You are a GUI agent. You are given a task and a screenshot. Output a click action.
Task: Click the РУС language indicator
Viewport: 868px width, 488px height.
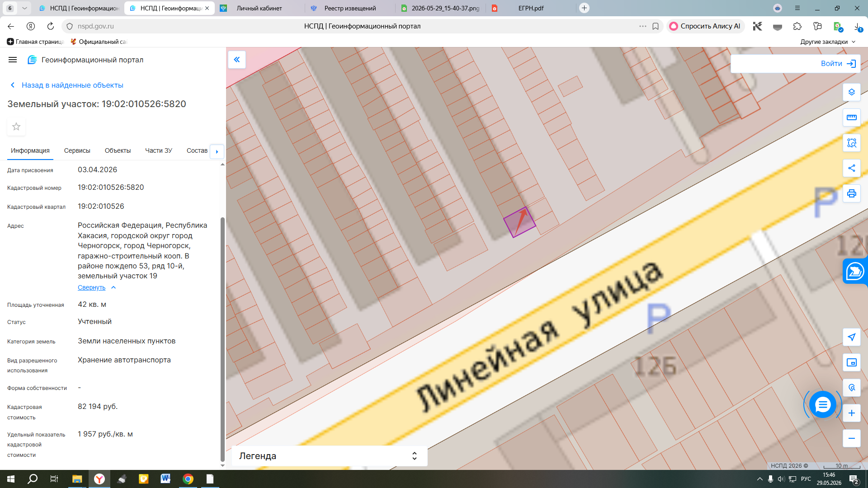pyautogui.click(x=806, y=479)
